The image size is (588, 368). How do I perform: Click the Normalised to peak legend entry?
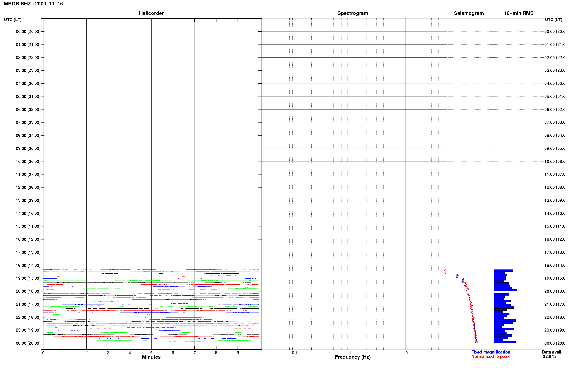(490, 356)
